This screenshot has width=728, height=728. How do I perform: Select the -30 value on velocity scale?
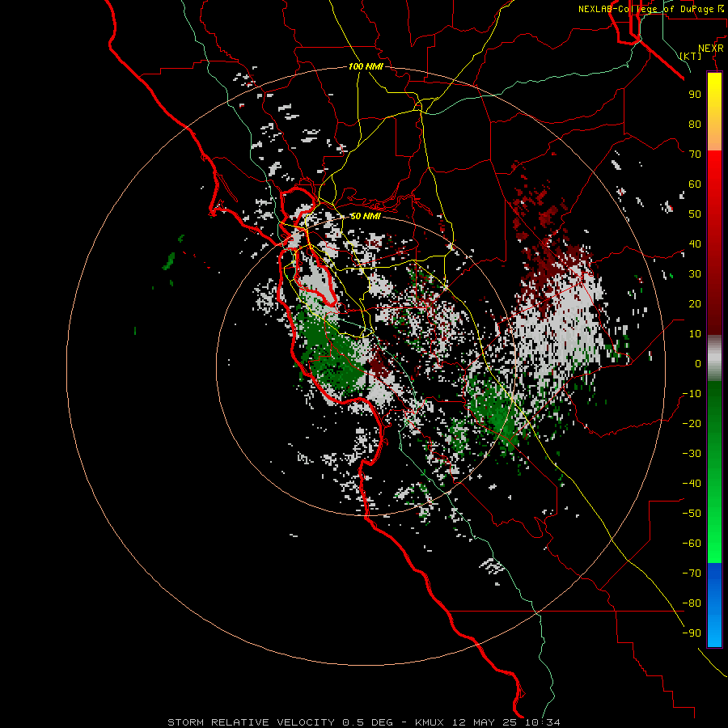(x=692, y=454)
